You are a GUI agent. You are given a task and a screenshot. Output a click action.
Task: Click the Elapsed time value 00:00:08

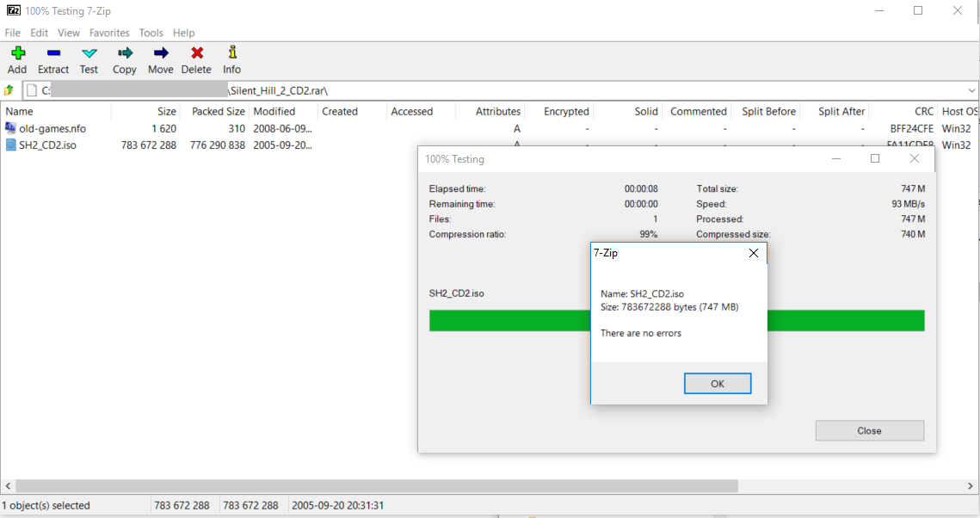click(x=641, y=188)
